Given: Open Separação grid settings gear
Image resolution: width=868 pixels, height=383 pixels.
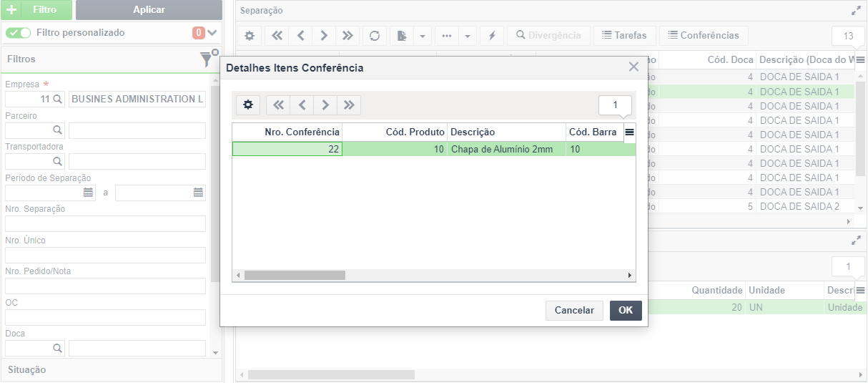Looking at the screenshot, I should 249,35.
